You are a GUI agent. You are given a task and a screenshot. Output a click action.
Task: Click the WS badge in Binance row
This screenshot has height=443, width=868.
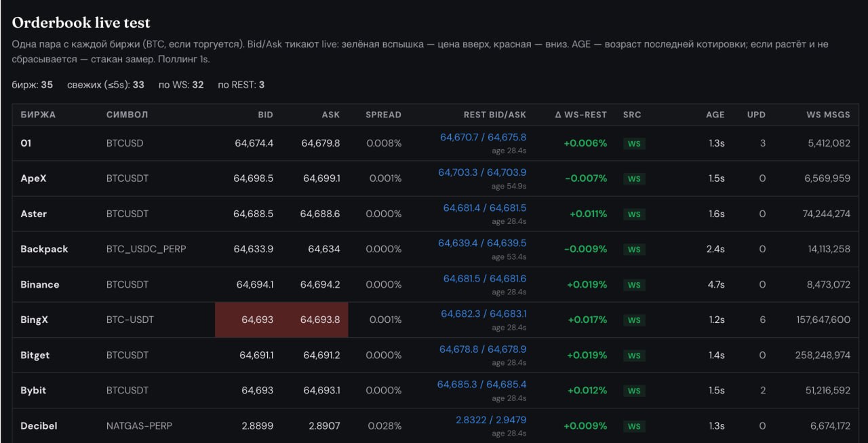pos(634,285)
